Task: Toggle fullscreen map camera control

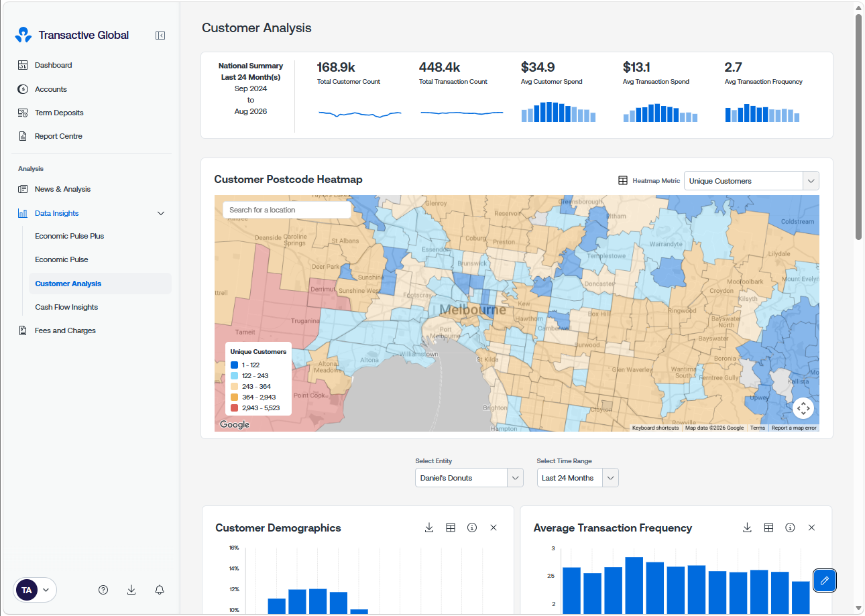Action: pos(803,408)
